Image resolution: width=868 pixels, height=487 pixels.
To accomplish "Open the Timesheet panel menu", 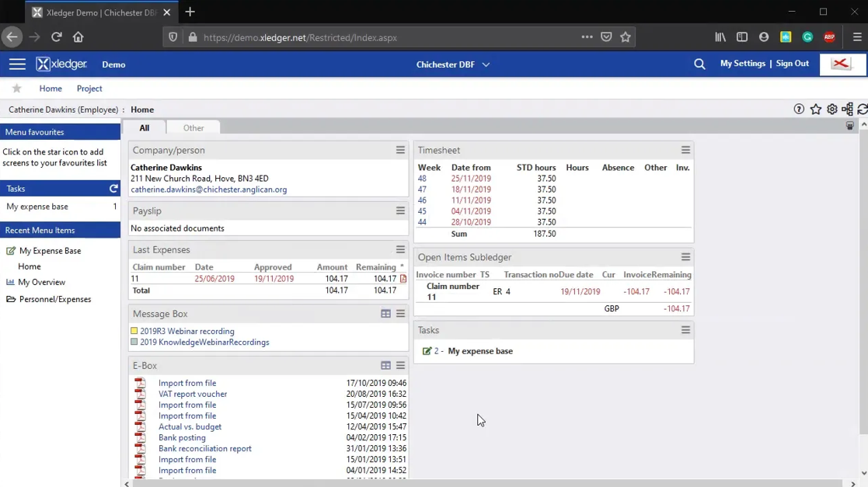I will [685, 150].
